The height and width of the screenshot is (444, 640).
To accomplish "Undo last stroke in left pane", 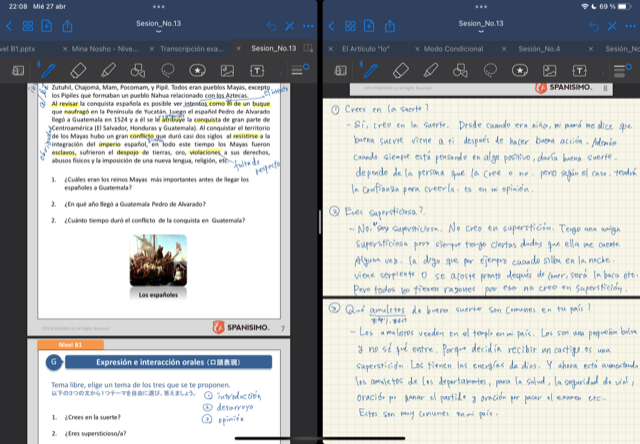I will coord(272,28).
